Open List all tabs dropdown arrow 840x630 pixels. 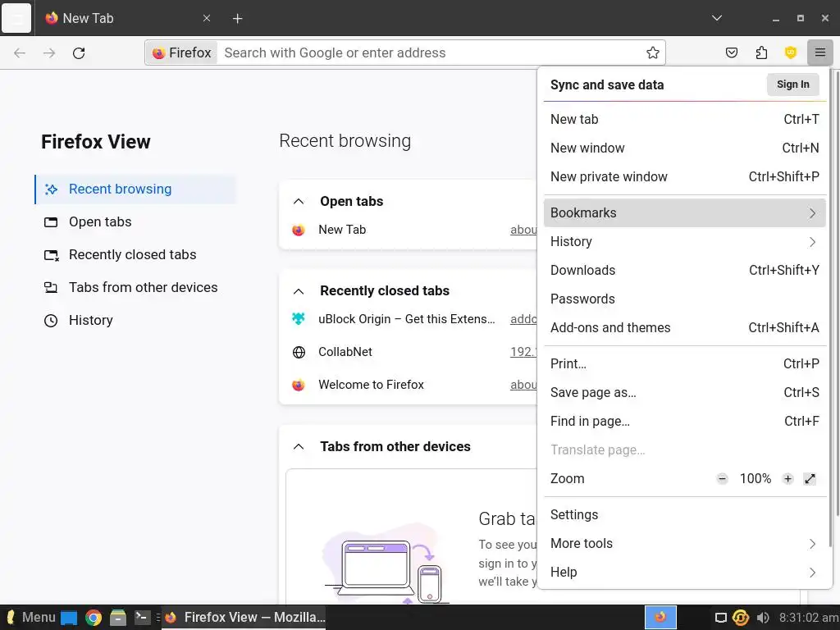(717, 18)
